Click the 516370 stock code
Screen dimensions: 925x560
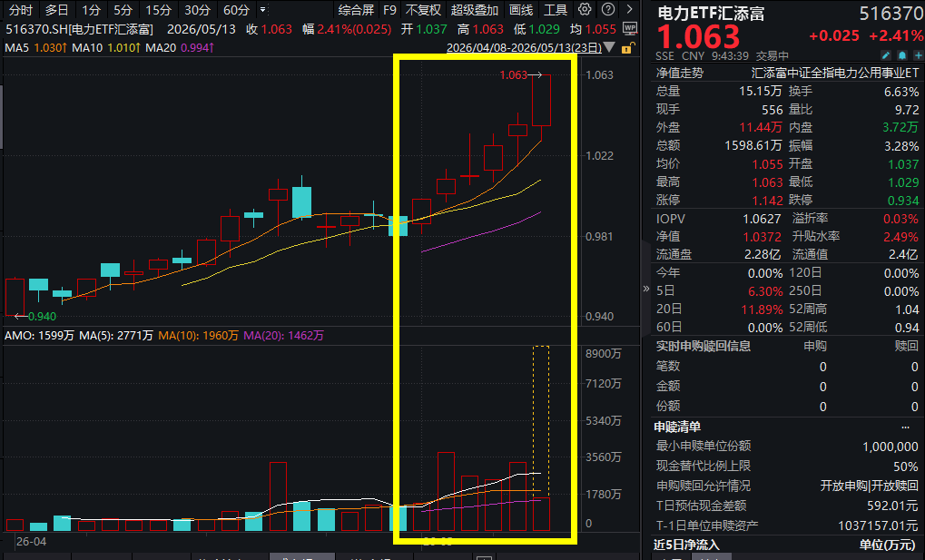click(891, 13)
